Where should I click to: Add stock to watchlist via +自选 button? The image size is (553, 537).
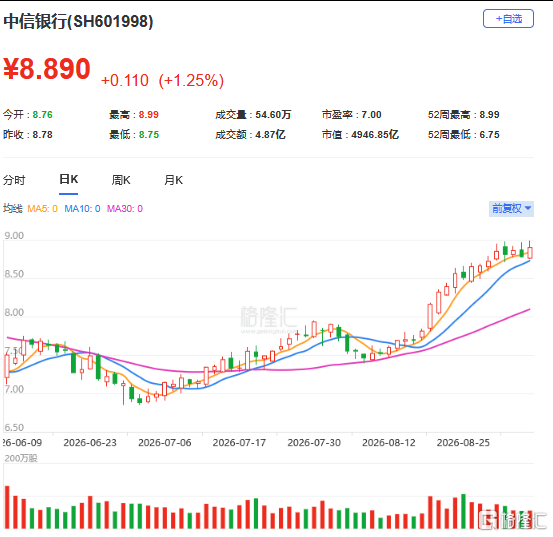[508, 19]
